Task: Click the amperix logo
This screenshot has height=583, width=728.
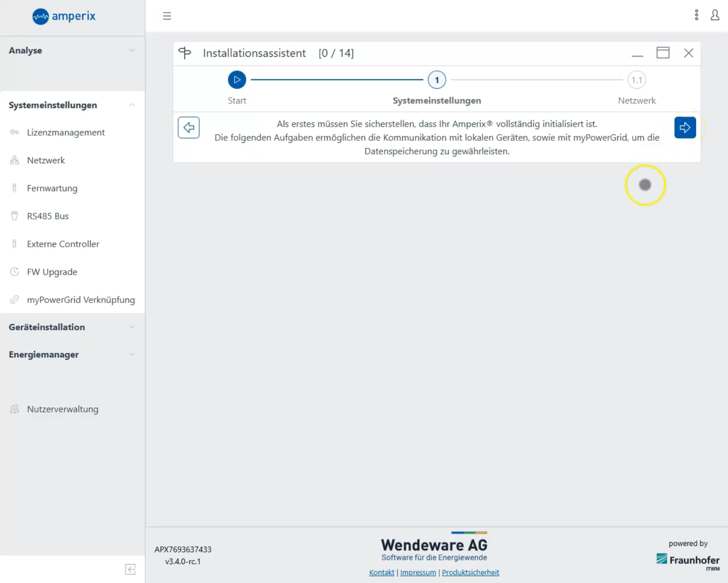Action: (x=64, y=16)
